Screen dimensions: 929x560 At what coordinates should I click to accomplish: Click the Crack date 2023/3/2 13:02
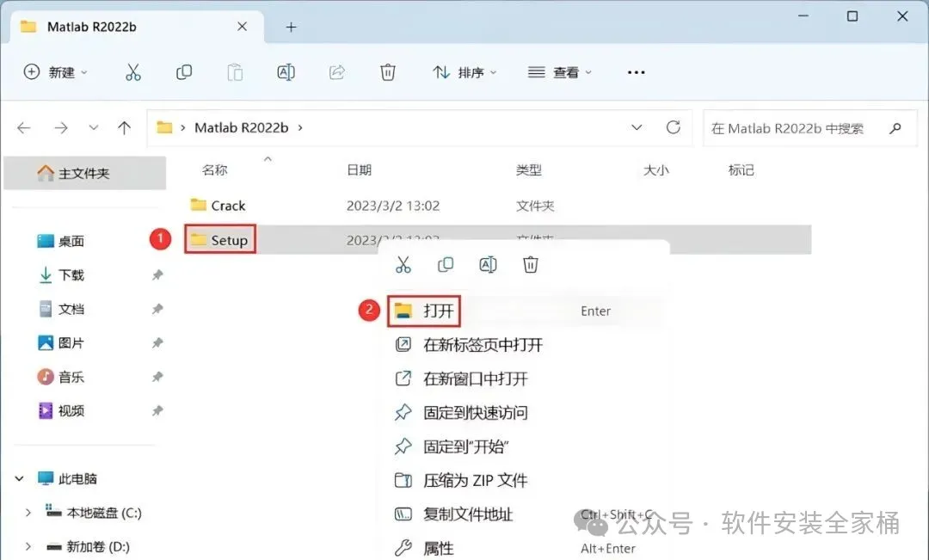[393, 206]
